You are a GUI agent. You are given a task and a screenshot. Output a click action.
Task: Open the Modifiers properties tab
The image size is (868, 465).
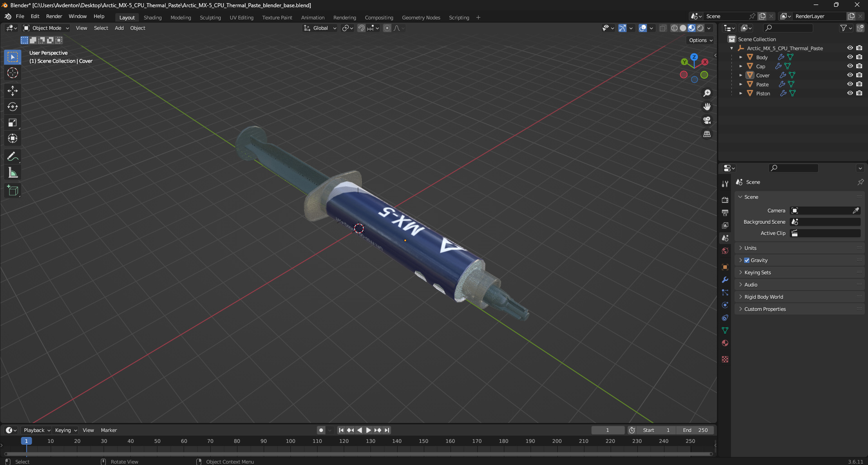pyautogui.click(x=725, y=280)
